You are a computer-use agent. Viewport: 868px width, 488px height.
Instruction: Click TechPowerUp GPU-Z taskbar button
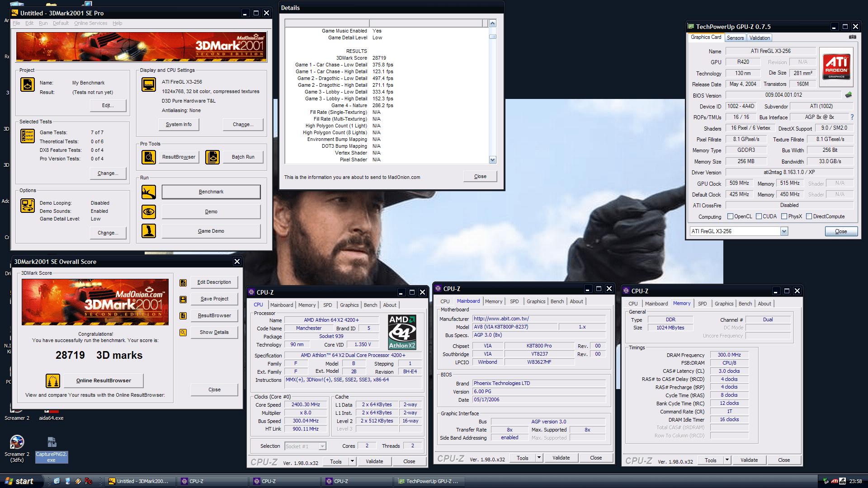click(429, 481)
